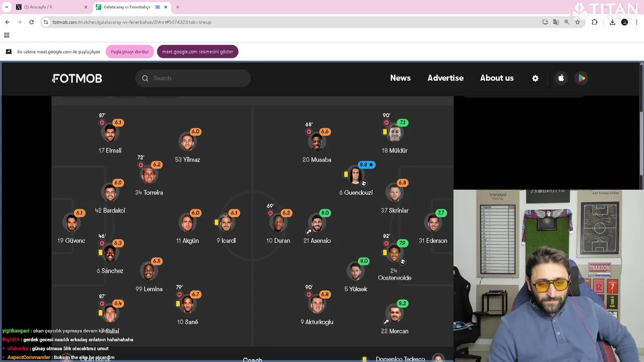Open player 10 Duran photo

278,223
